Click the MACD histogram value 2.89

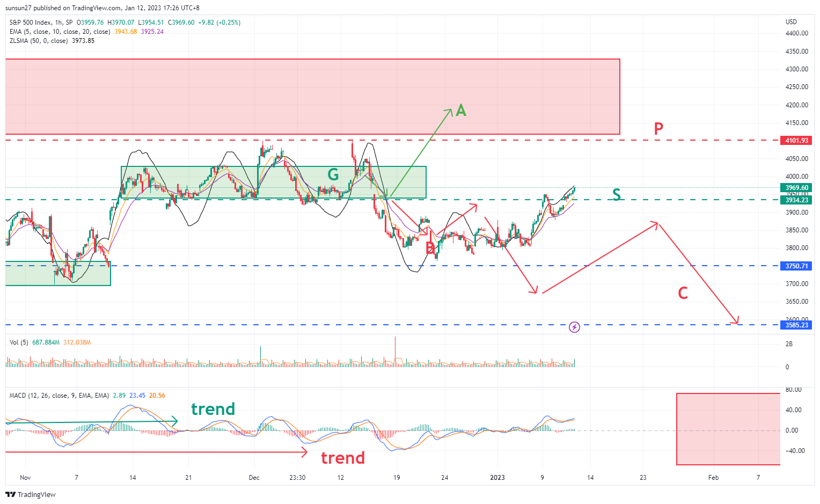pyautogui.click(x=119, y=396)
